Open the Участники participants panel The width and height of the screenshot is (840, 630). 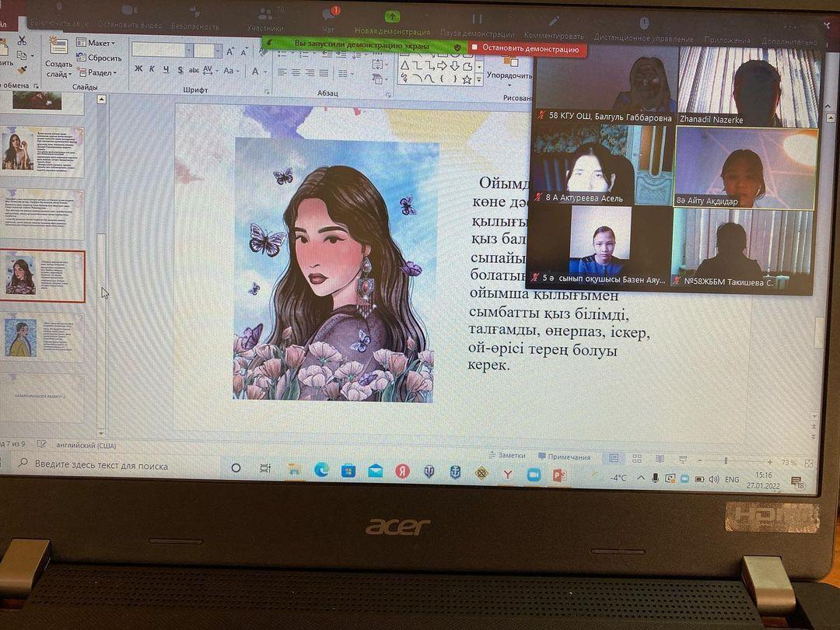tap(265, 19)
